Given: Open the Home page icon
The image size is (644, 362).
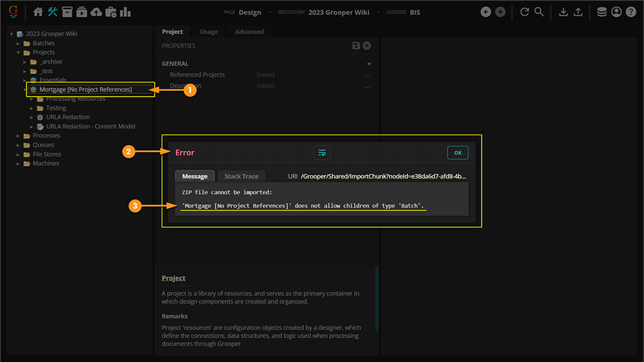Looking at the screenshot, I should [x=38, y=12].
